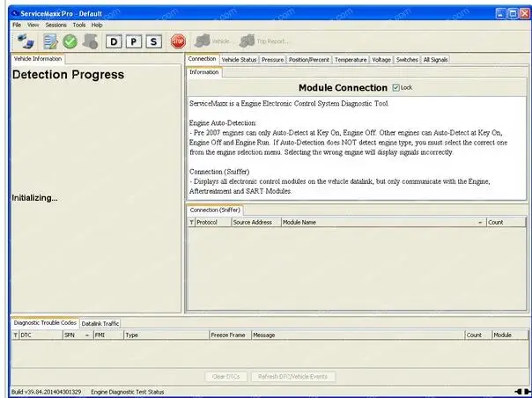Switch to the Pressure tab
This screenshot has width=532, height=398.
click(272, 60)
